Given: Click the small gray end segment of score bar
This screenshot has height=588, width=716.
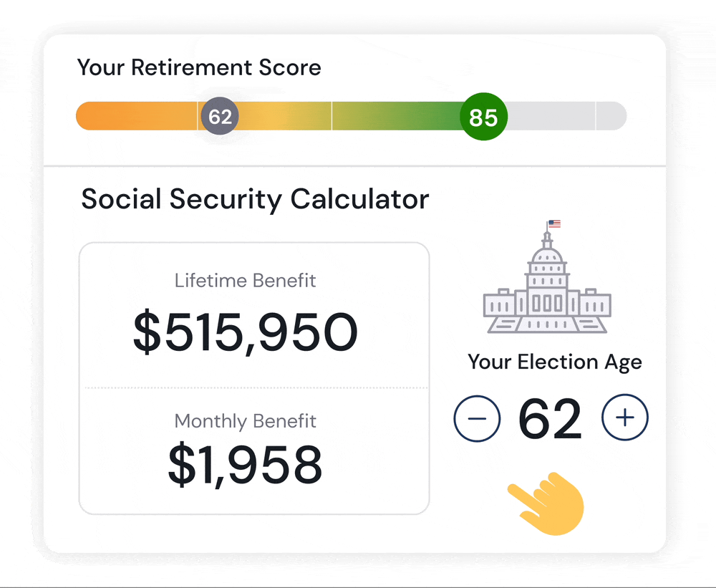Looking at the screenshot, I should click(611, 116).
